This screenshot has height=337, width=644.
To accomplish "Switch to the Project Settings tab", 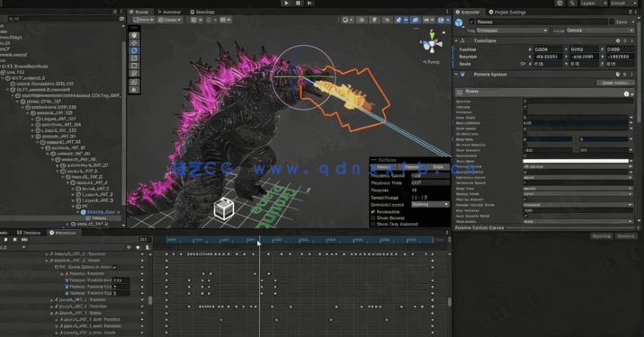I will click(507, 12).
